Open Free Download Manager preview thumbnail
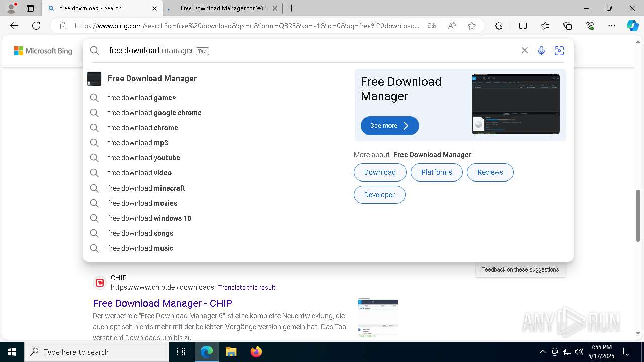 516,104
